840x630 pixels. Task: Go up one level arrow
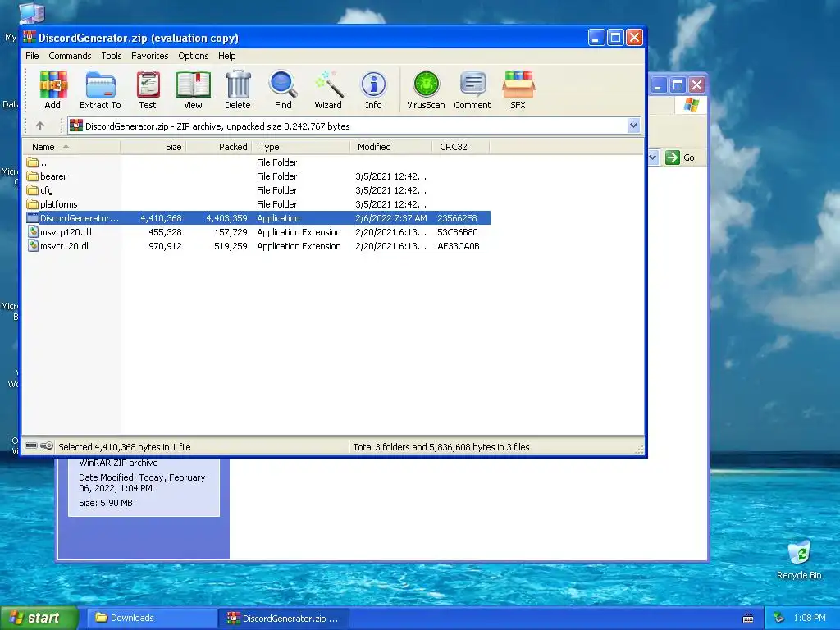(40, 126)
